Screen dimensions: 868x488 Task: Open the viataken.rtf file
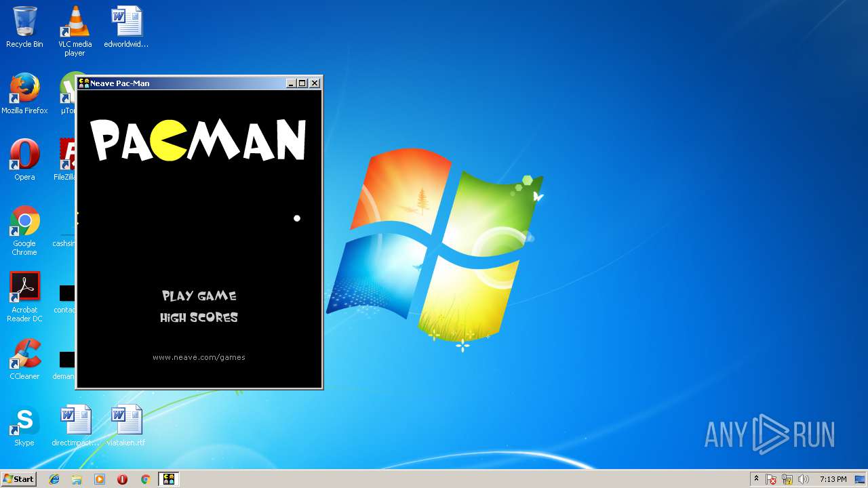[126, 426]
